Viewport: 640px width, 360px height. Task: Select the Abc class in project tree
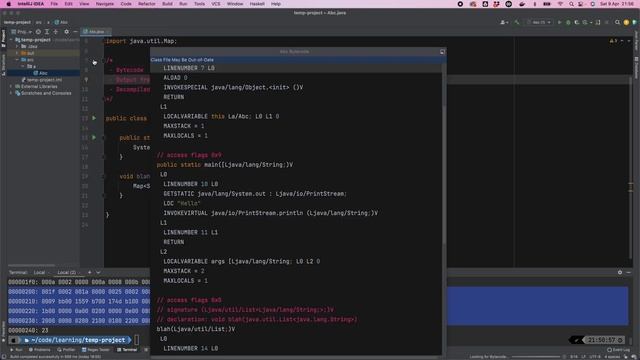(40, 73)
